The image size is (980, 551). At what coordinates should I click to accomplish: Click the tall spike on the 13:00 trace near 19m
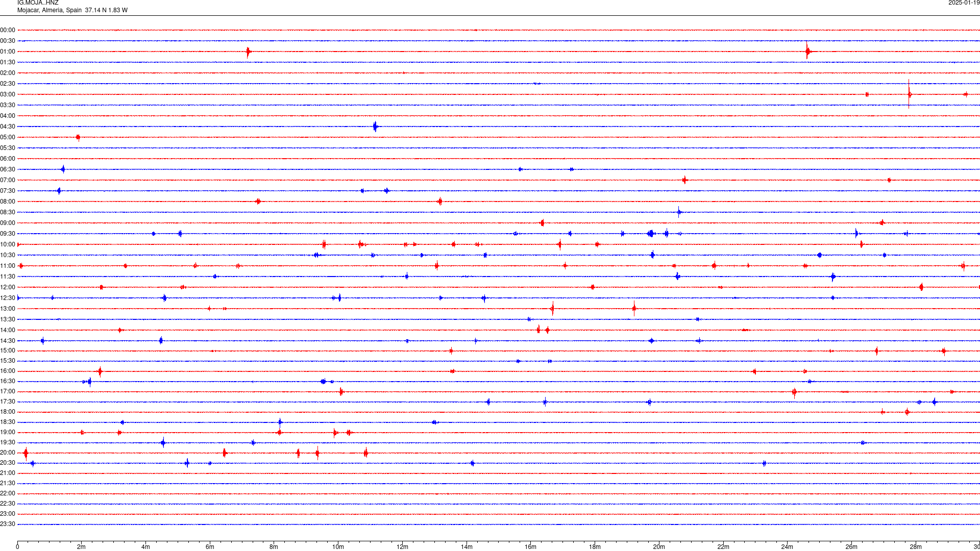point(634,308)
